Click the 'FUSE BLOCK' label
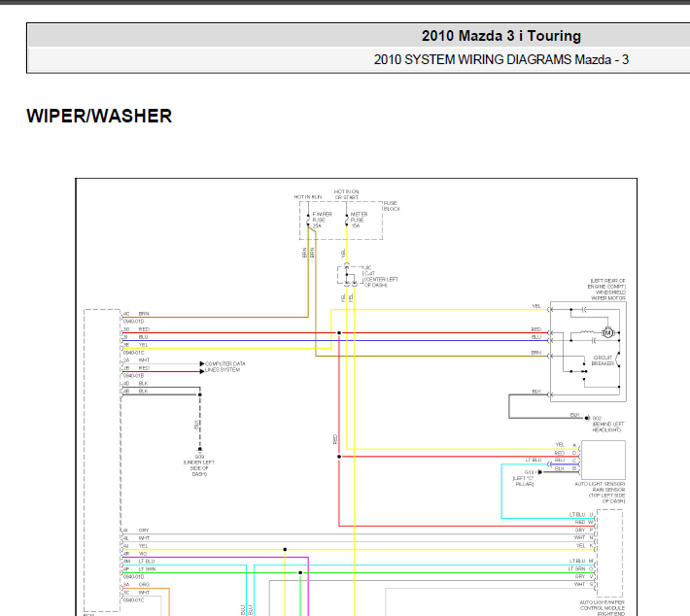This screenshot has width=690, height=616. coord(392,206)
